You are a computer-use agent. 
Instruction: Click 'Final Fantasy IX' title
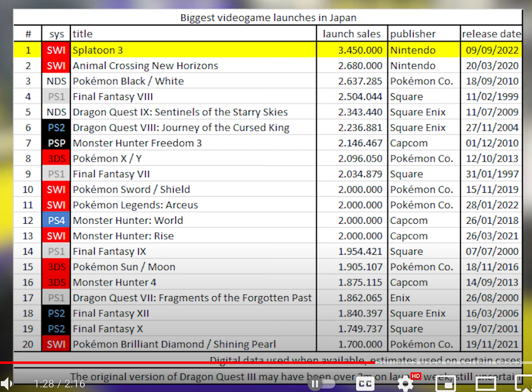coord(109,252)
